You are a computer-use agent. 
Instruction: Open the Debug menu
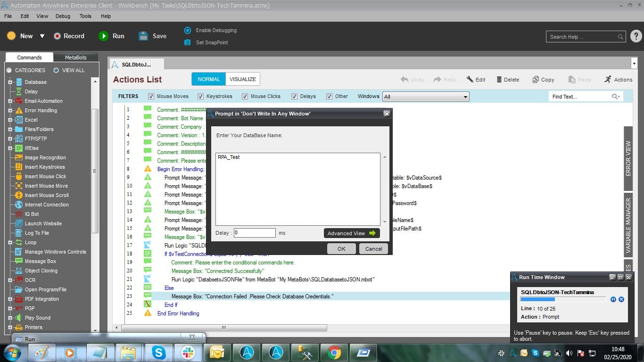click(63, 16)
